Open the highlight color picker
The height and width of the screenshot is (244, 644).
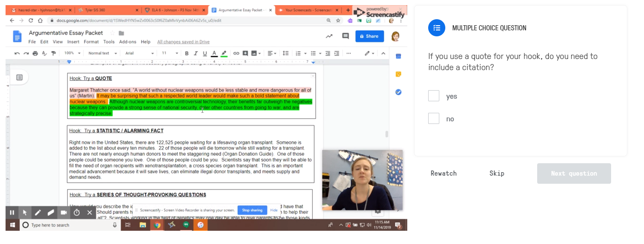(x=223, y=53)
